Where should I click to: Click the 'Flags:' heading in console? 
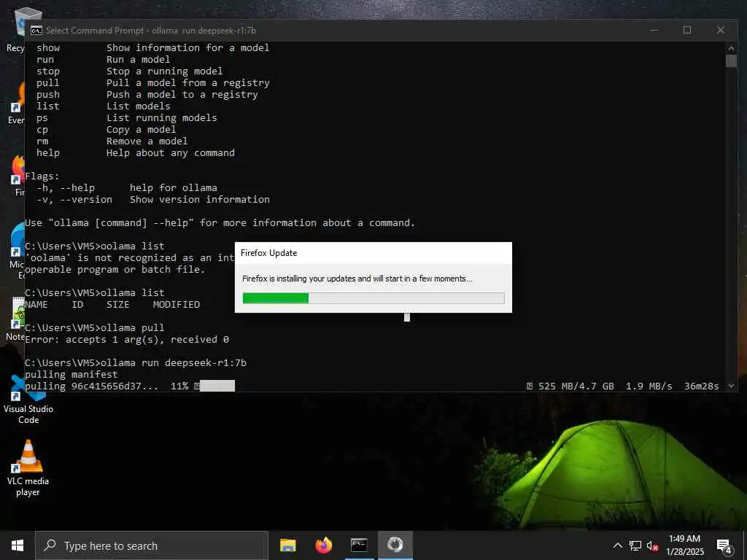[x=42, y=176]
